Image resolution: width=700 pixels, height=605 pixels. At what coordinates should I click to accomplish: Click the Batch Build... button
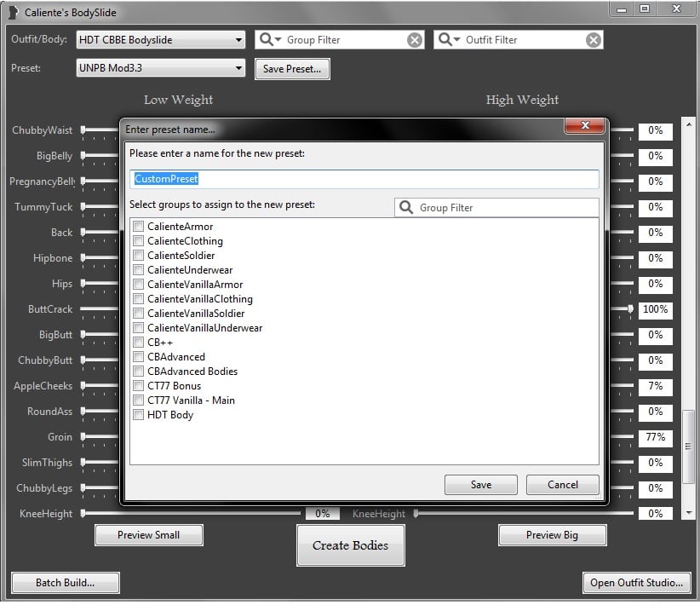(x=66, y=583)
